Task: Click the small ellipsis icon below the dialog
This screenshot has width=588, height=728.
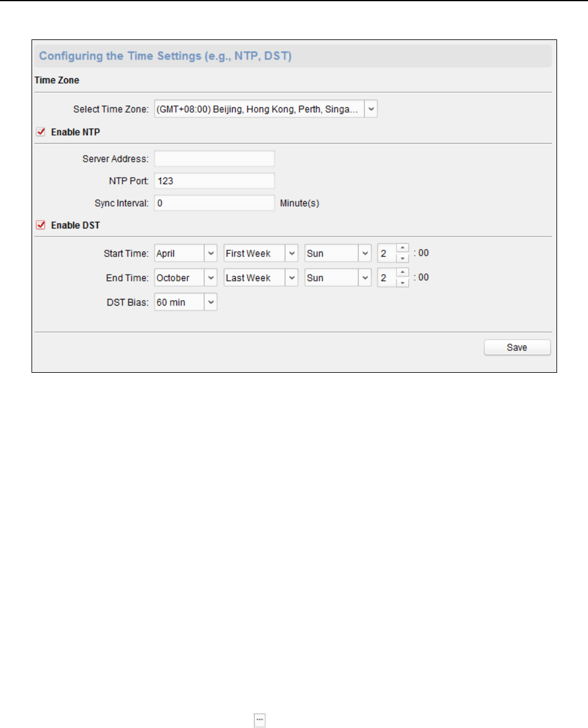Action: click(259, 719)
